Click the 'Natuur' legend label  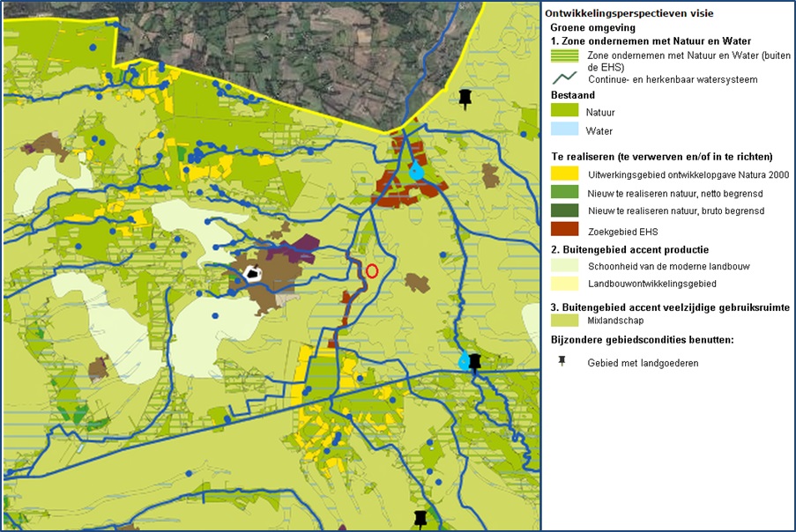[600, 113]
